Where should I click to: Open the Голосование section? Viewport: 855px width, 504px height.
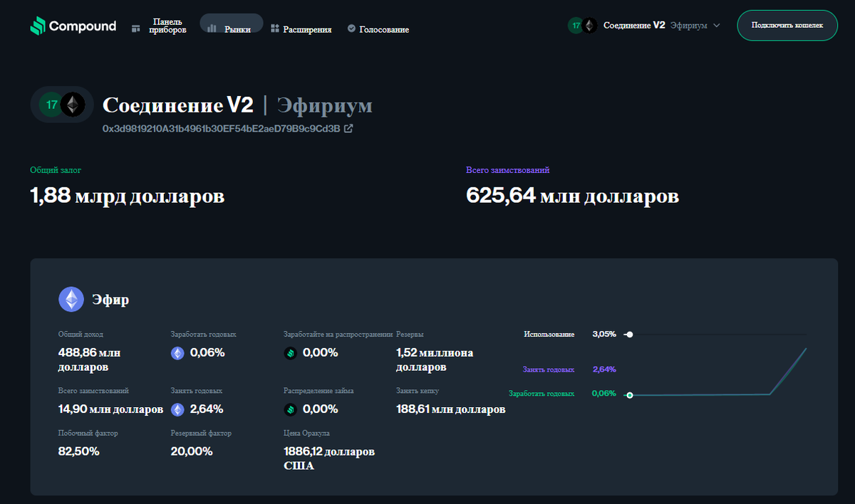(x=384, y=29)
